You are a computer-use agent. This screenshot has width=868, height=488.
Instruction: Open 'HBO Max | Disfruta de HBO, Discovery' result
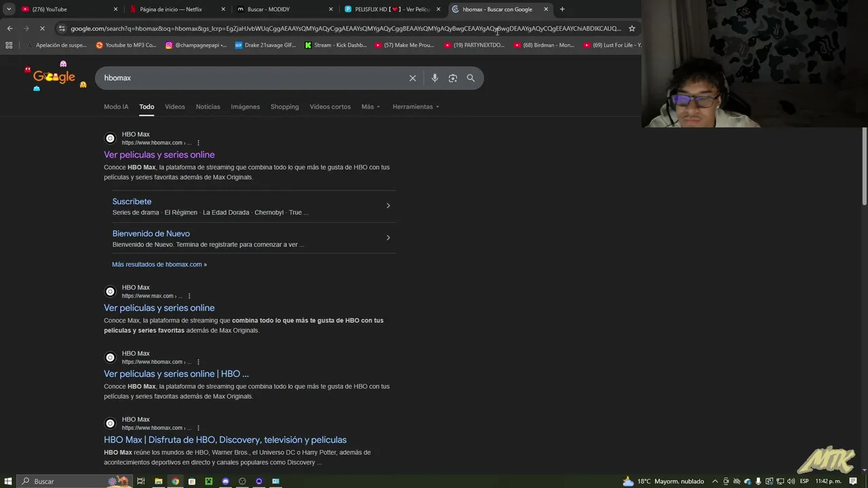click(225, 440)
